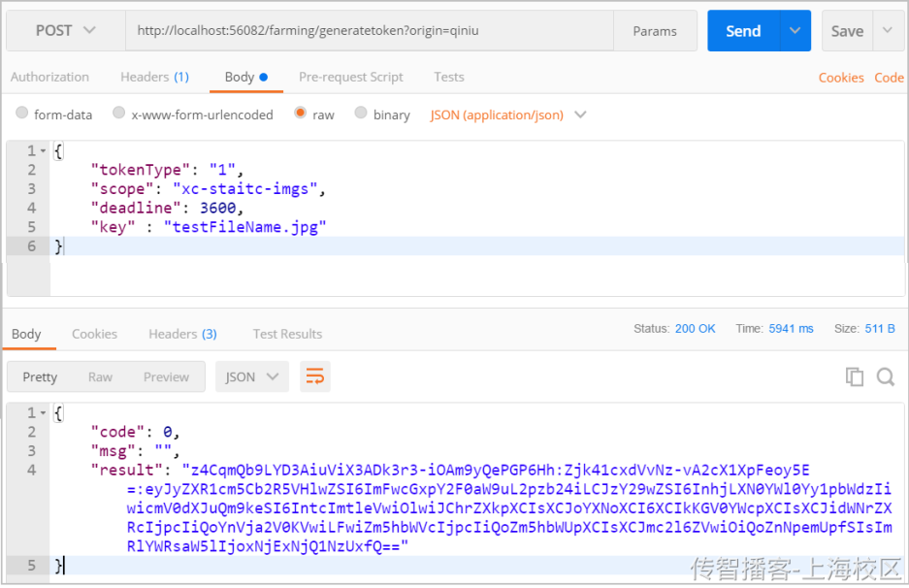Switch response view to Pretty
Screen dimensions: 909x588
pos(40,376)
